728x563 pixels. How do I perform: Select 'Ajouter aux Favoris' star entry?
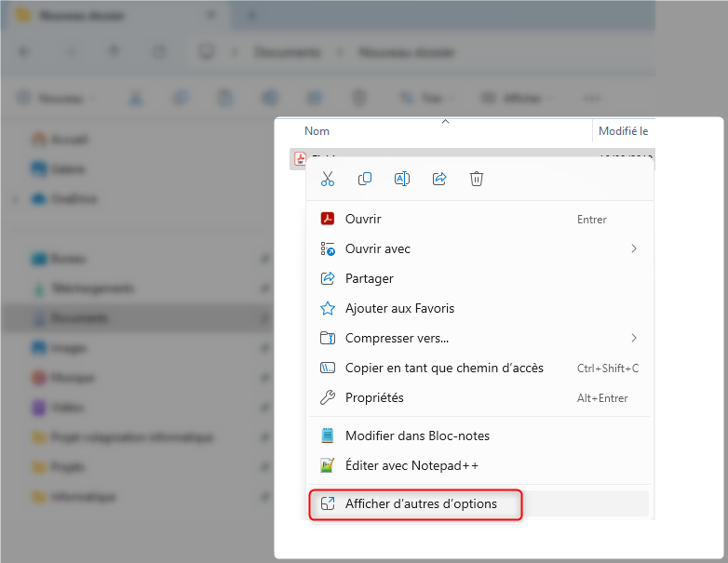tap(399, 308)
